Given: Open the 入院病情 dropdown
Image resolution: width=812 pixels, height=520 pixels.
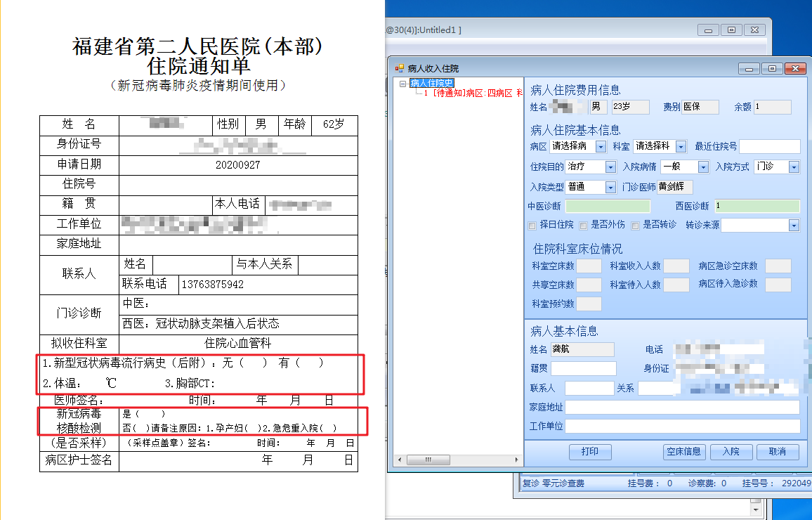Looking at the screenshot, I should point(703,167).
